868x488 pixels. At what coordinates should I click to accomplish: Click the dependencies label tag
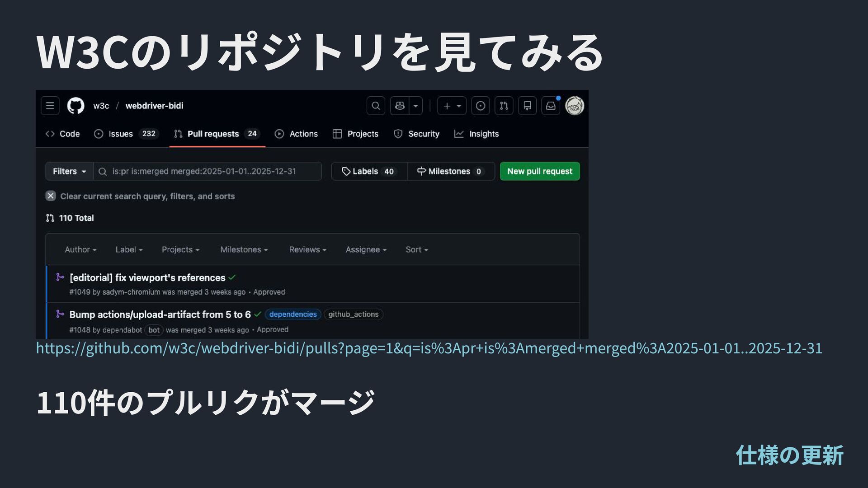293,314
